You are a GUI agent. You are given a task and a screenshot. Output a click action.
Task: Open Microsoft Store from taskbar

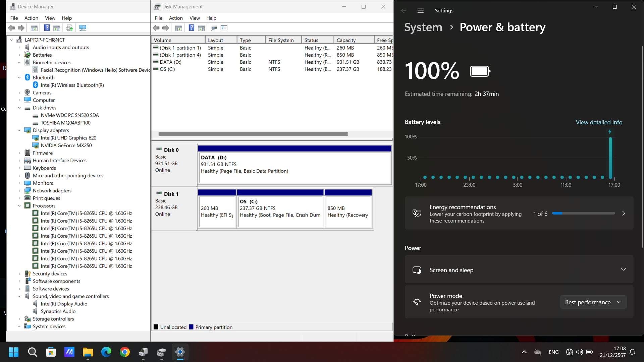[x=51, y=352]
